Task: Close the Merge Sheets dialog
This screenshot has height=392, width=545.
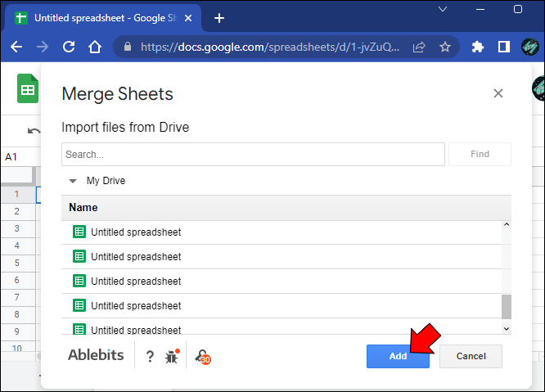Action: pos(498,93)
